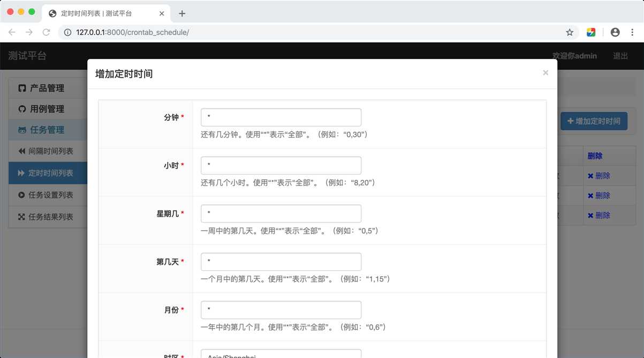Click the third row's 删除 link
The height and width of the screenshot is (358, 644).
[x=598, y=215]
